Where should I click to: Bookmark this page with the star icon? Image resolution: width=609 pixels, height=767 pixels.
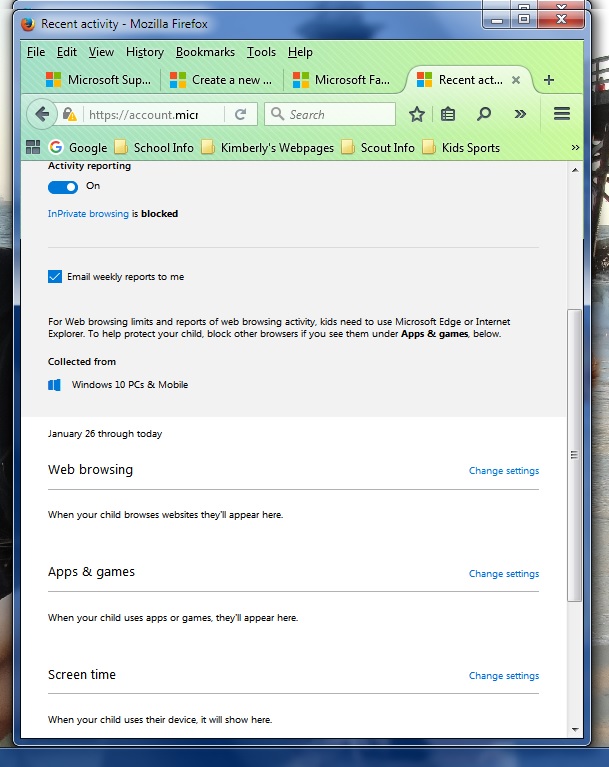[417, 114]
